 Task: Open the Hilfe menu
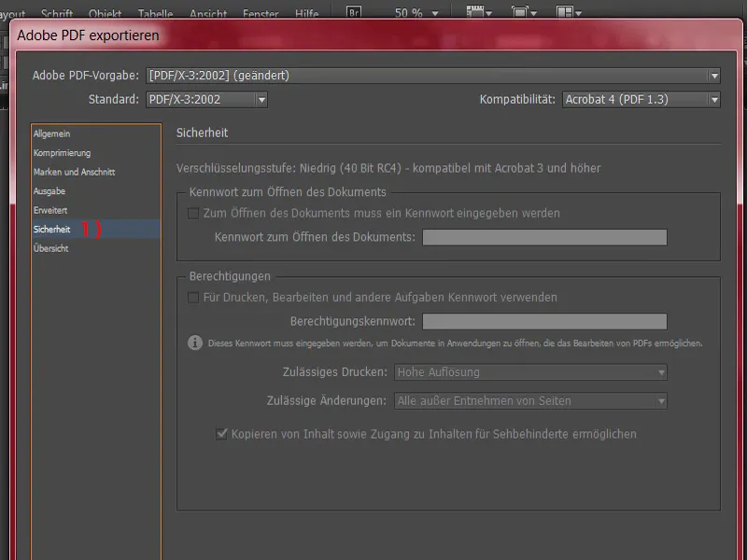coord(307,13)
